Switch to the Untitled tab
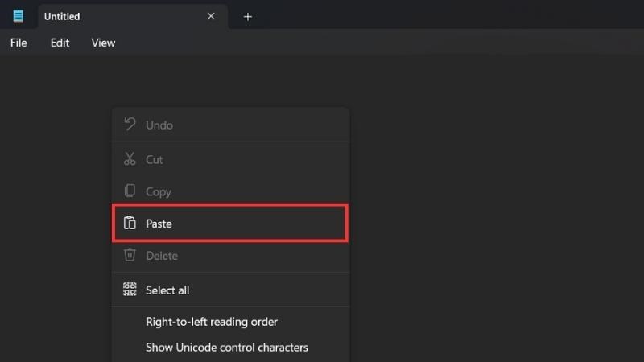Screen dimensions: 644x362 (x=97, y=16)
